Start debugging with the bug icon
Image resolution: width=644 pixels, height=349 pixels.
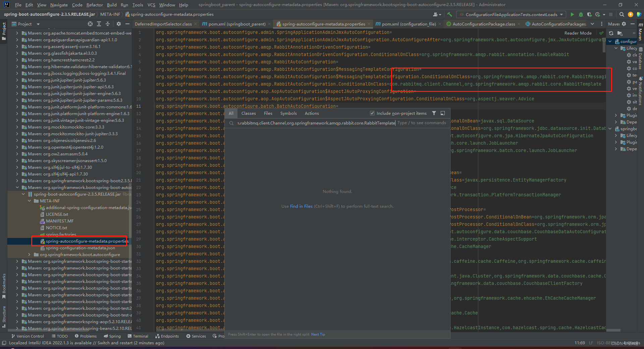point(581,14)
